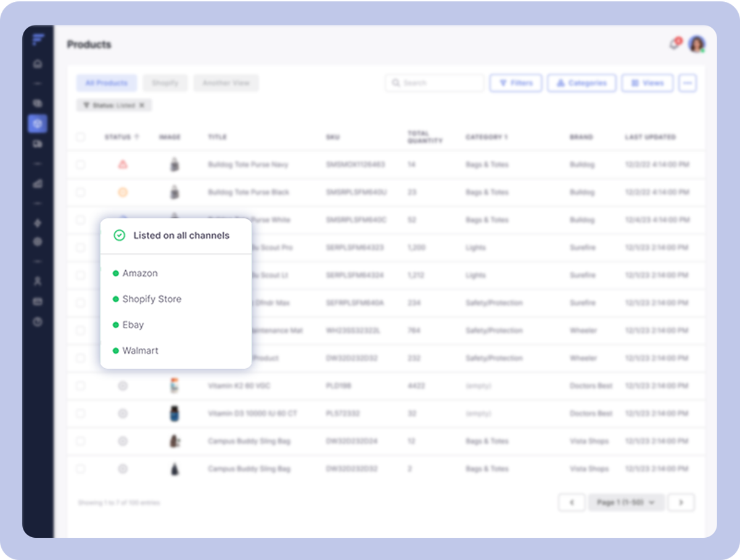Open the Page 1 (1-50) pagination dropdown
This screenshot has width=740, height=560.
point(626,502)
